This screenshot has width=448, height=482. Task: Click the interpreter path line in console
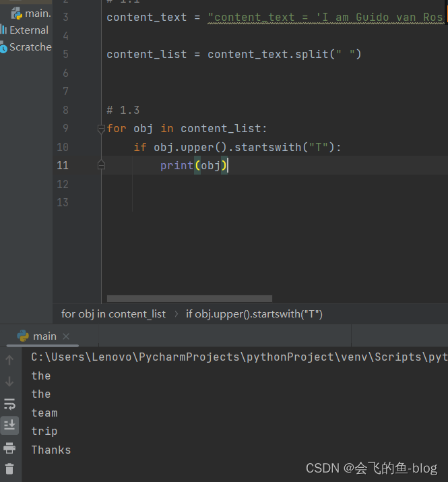(239, 357)
